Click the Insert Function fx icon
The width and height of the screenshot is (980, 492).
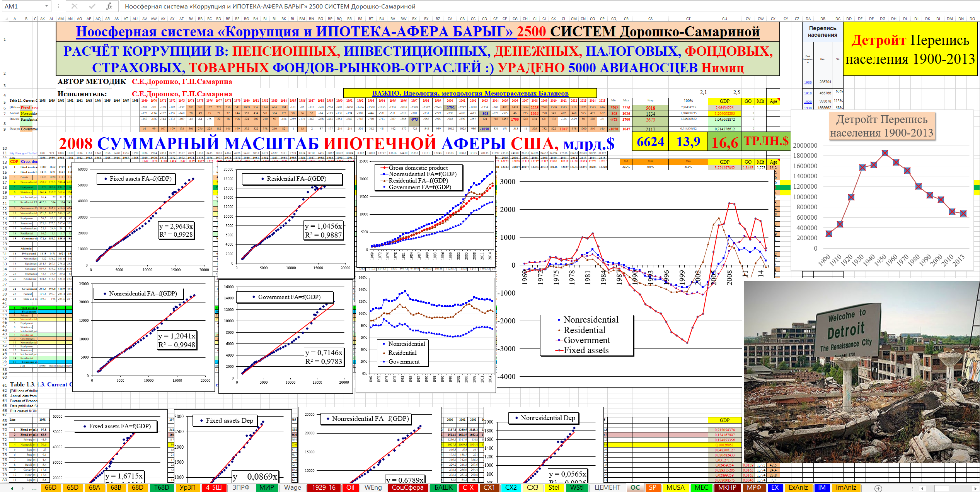pos(109,6)
